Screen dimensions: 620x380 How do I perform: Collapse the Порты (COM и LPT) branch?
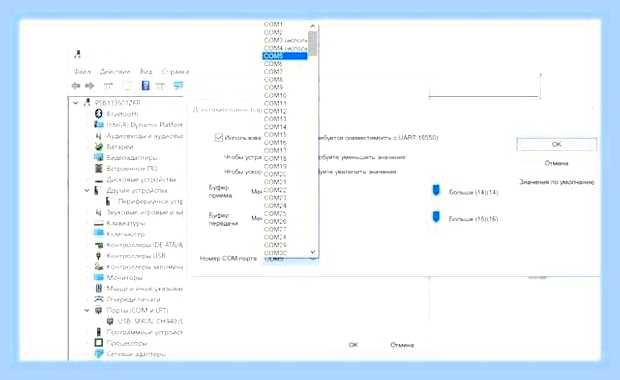click(x=87, y=310)
